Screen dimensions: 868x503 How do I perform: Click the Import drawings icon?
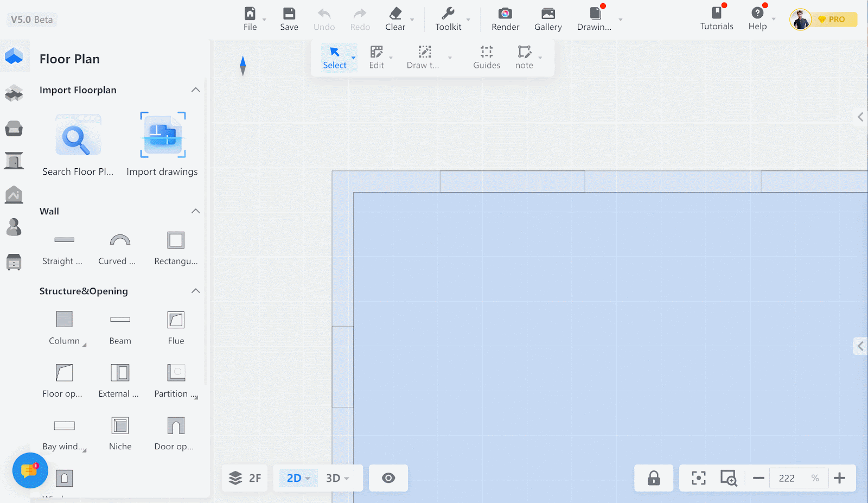pyautogui.click(x=163, y=136)
